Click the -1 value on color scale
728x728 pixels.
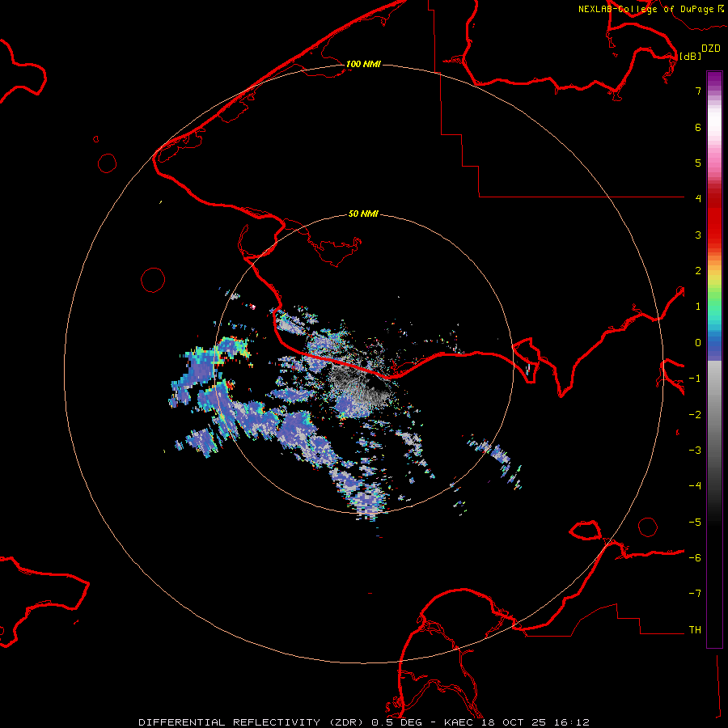pyautogui.click(x=695, y=379)
